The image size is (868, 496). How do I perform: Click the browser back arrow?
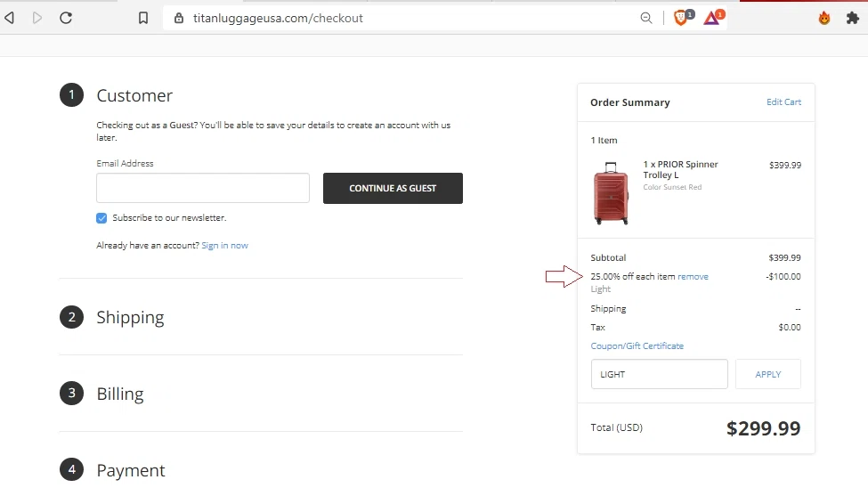(x=10, y=18)
